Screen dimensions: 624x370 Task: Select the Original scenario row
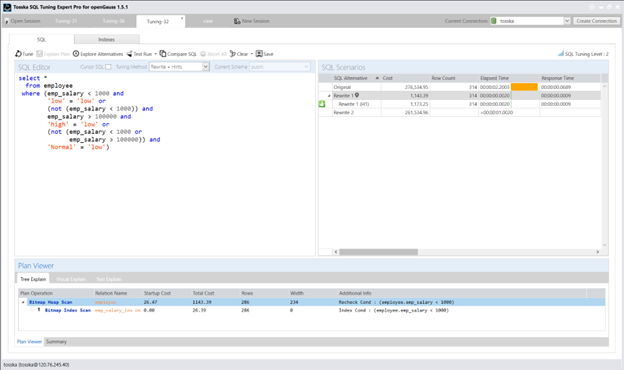pos(459,87)
